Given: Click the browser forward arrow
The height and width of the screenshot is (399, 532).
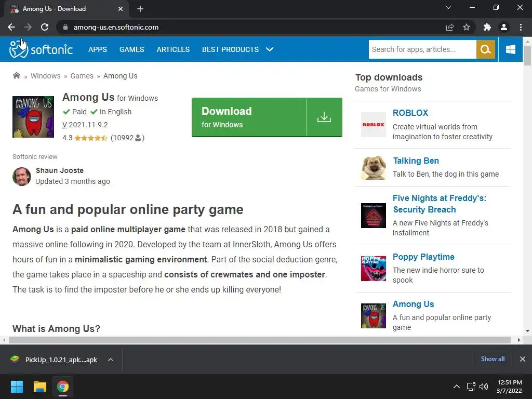Looking at the screenshot, I should click(28, 27).
